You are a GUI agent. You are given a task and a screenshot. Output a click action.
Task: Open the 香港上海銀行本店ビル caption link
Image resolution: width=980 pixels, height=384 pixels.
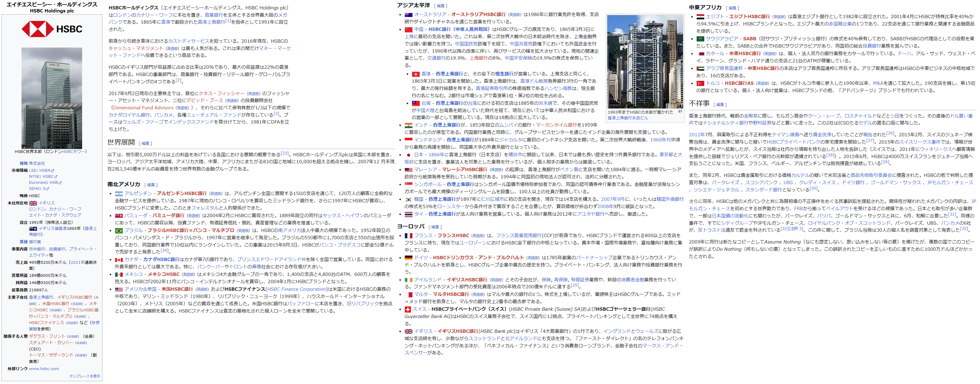pyautogui.click(x=628, y=118)
